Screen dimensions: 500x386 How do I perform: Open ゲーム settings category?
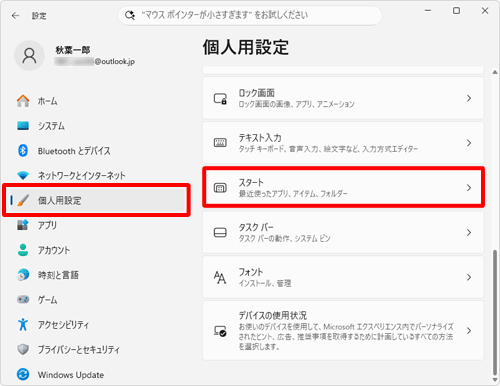pos(97,299)
